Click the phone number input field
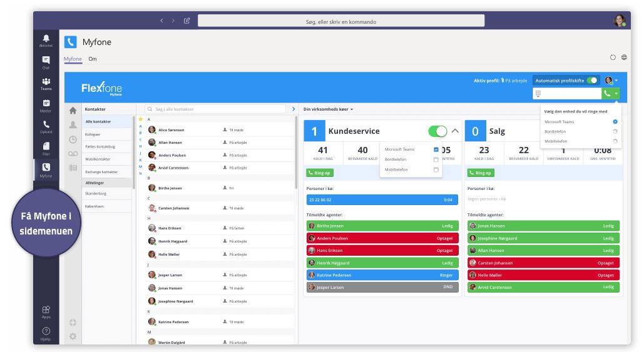Screen dimensions: 644x352 [x=567, y=94]
